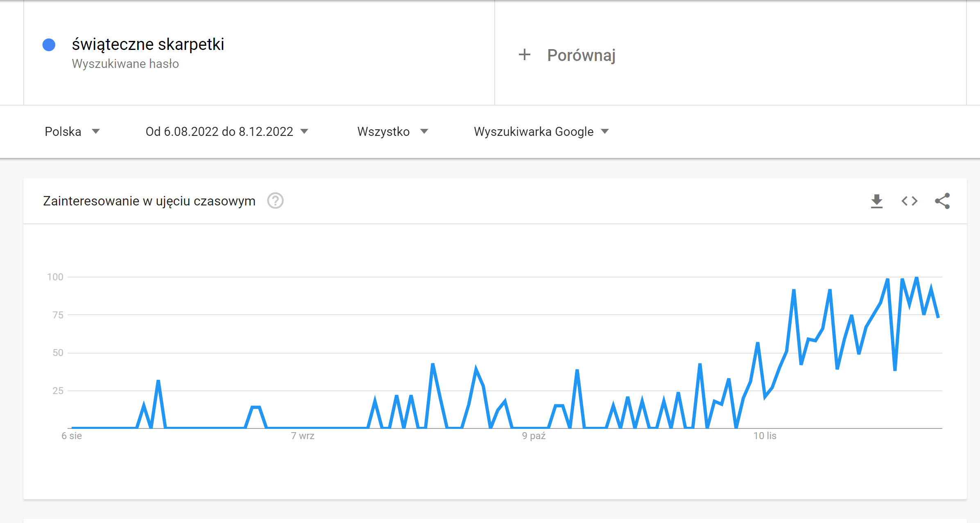The image size is (980, 523).
Task: Open the date range Od 6.08.2022 dropdown
Action: [226, 131]
